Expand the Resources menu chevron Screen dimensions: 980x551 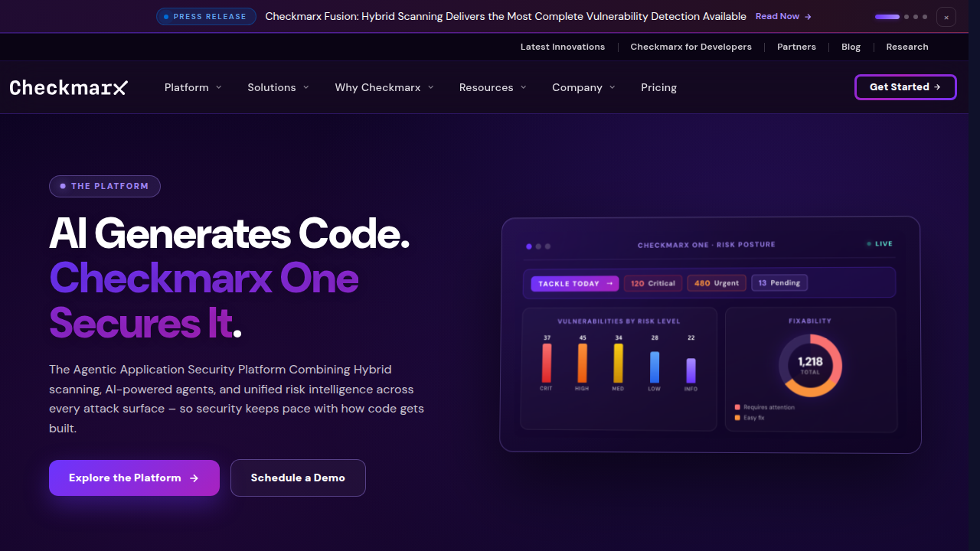[524, 87]
